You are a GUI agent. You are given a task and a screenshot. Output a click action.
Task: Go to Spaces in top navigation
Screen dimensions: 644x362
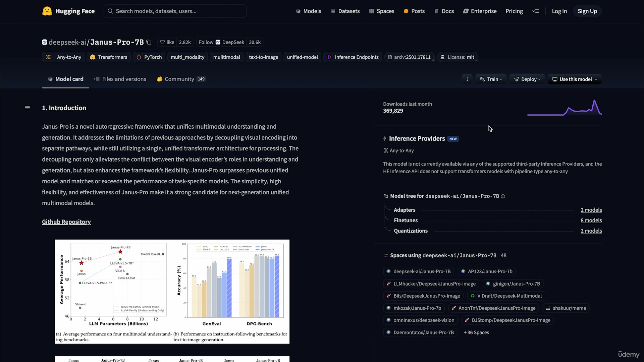tap(381, 11)
